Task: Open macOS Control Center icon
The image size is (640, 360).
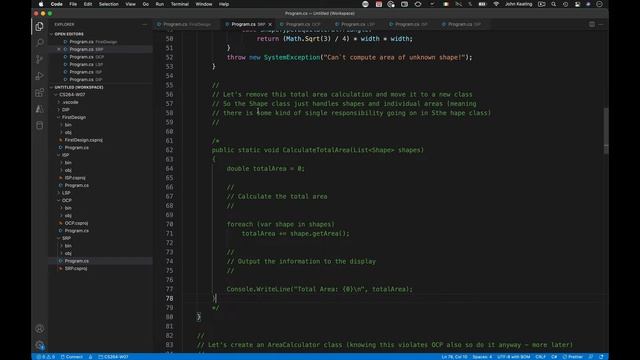Action: 577,4
